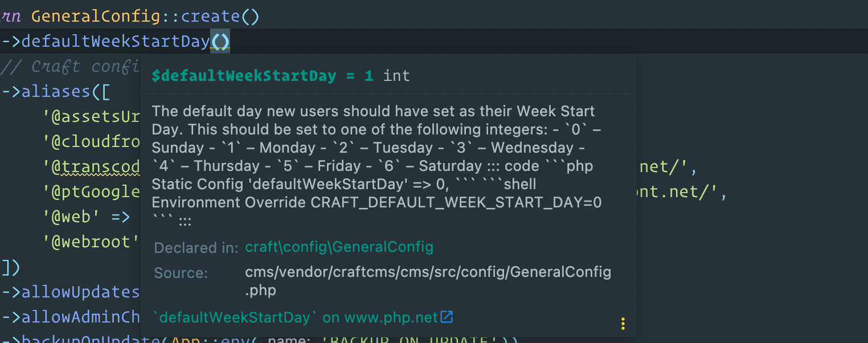Open the documentation popup kebab menu
The image size is (868, 343).
(623, 322)
